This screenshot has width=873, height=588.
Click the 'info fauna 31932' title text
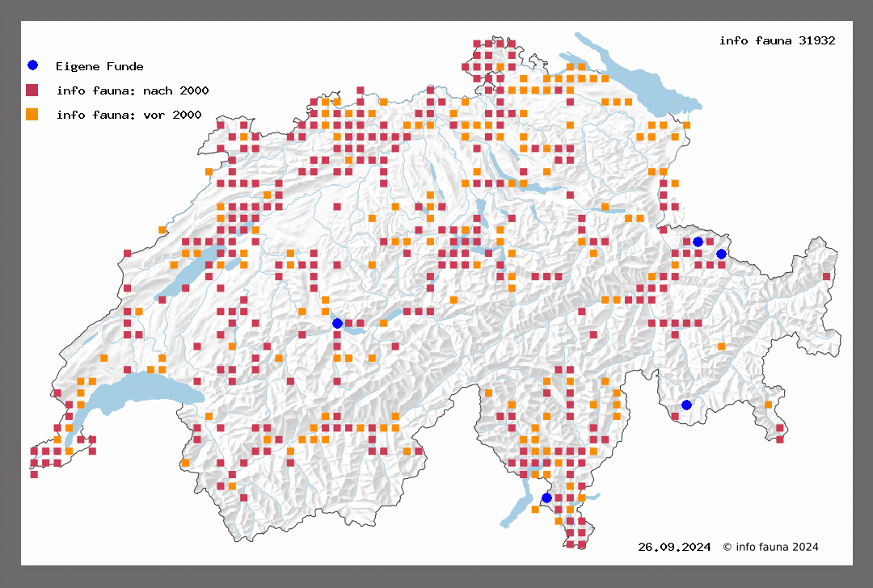tap(777, 40)
